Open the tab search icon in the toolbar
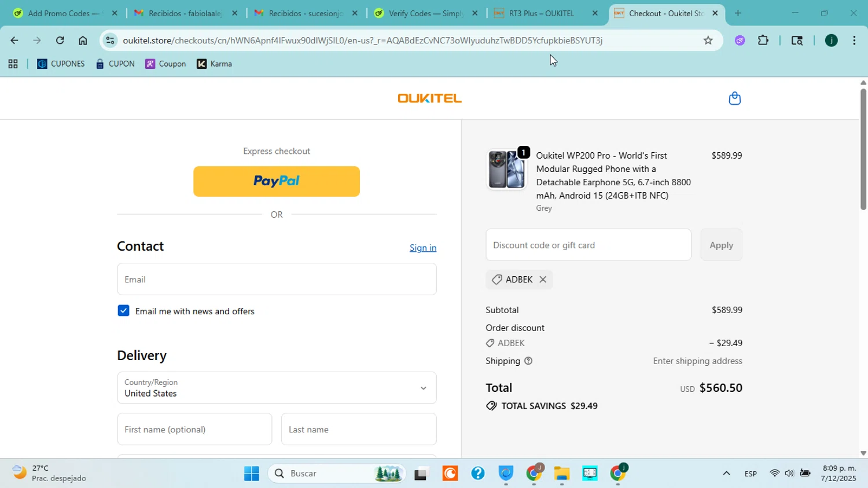 point(797,41)
